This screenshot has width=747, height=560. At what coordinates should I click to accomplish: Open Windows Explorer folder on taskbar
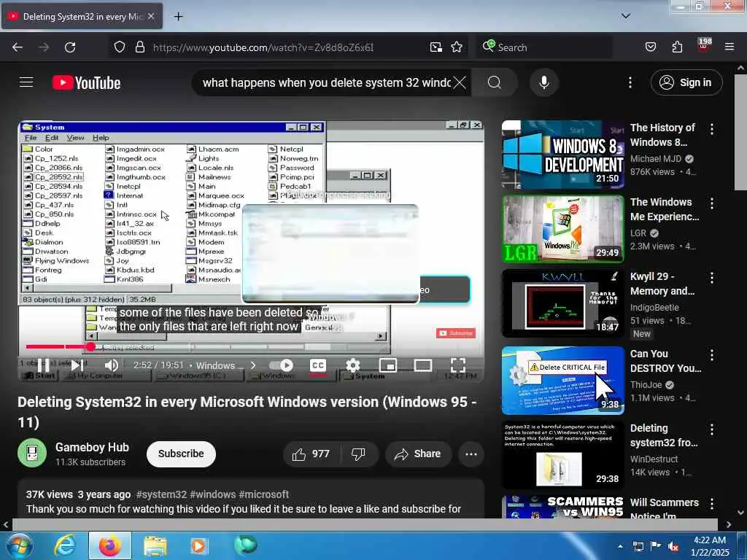(155, 545)
